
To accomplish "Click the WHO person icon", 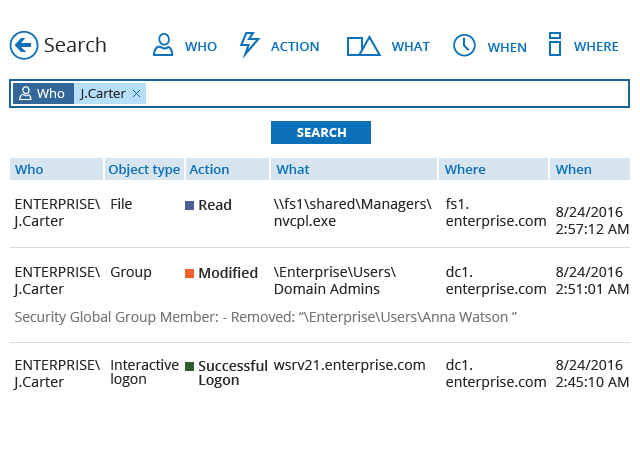I will [x=163, y=45].
